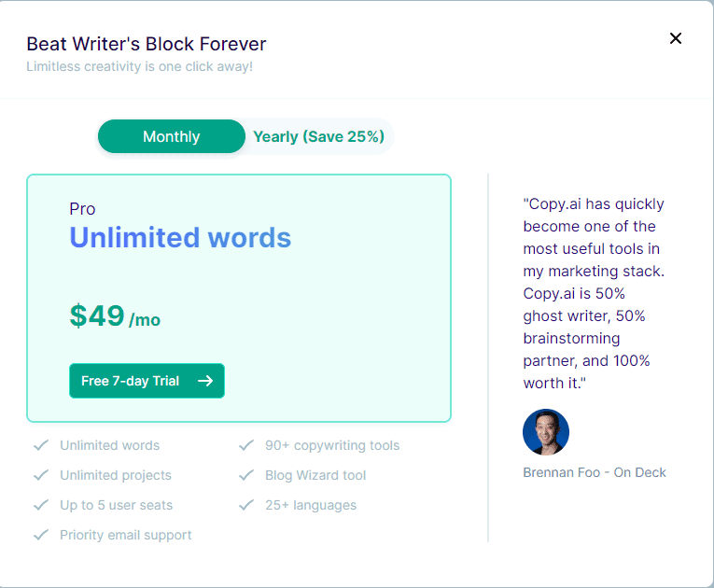Click the arrow icon in Free Trial button
Viewport: 714px width, 588px height.
click(x=205, y=381)
